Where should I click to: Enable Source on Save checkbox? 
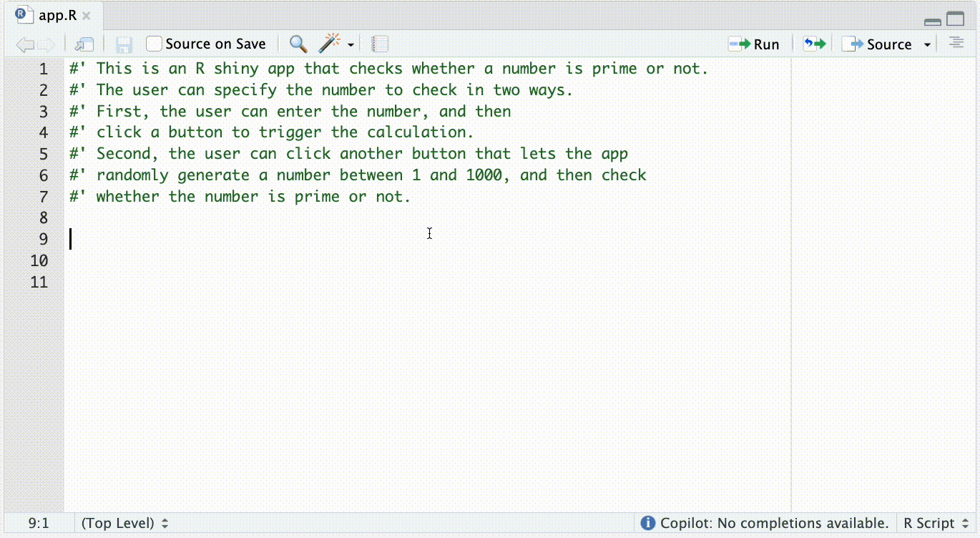(x=154, y=44)
